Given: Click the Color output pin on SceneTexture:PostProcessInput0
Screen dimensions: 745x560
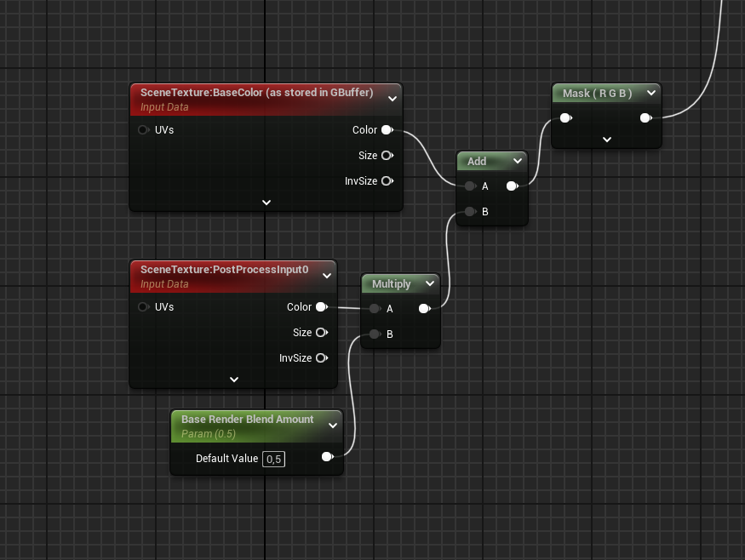Looking at the screenshot, I should [x=321, y=307].
